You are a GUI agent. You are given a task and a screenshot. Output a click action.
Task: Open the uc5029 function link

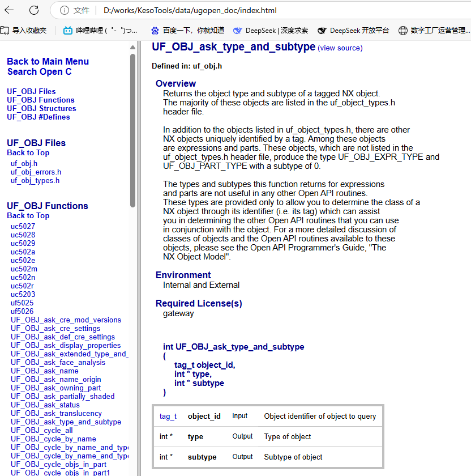23,244
